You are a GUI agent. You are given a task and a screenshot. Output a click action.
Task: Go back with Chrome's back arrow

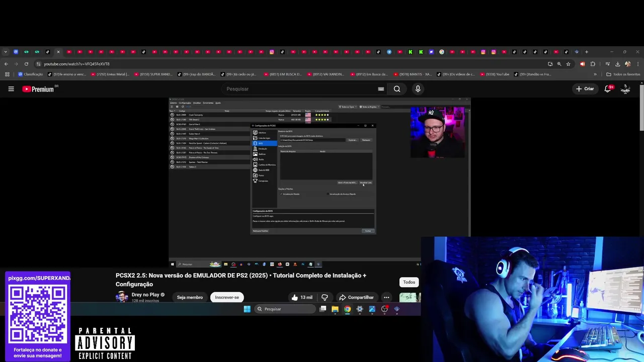[6, 64]
